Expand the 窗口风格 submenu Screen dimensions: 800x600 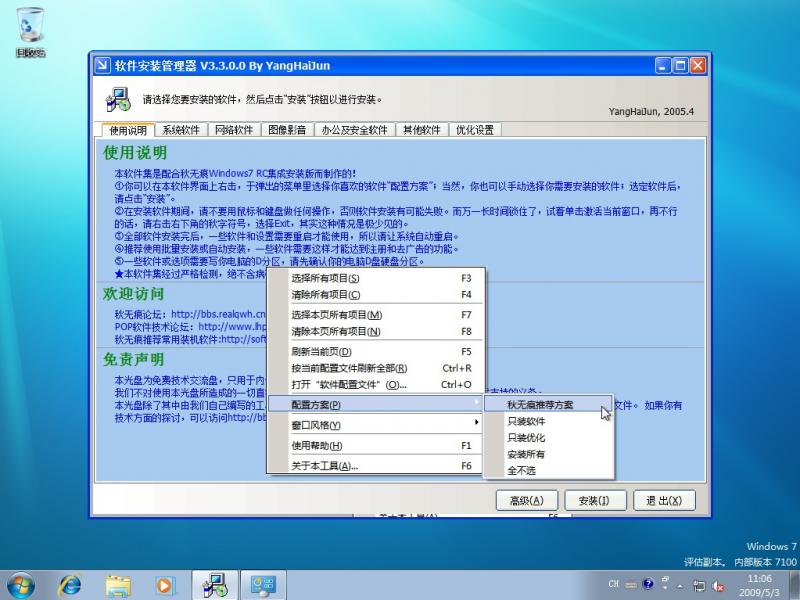coord(374,424)
